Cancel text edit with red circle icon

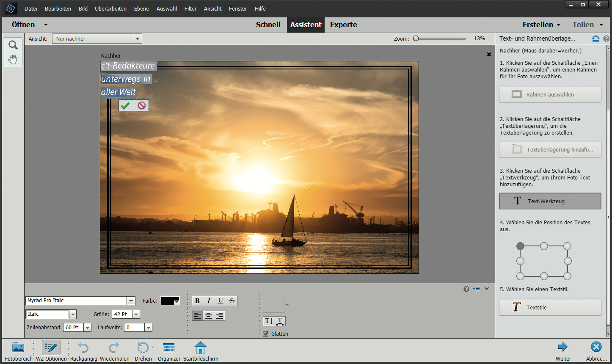[142, 105]
